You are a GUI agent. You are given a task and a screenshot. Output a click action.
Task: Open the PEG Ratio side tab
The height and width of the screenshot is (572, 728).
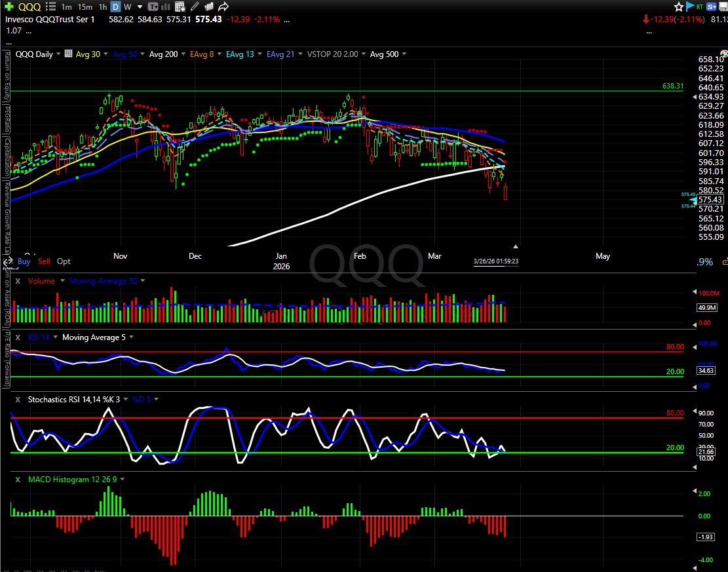click(7, 119)
